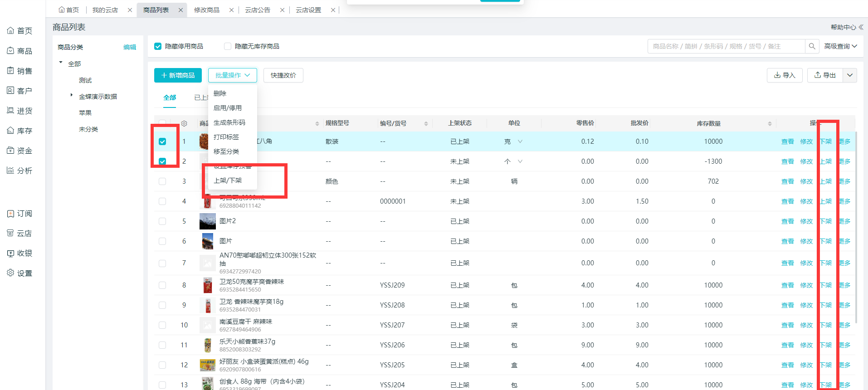The width and height of the screenshot is (868, 390).
Task: Expand 高级查询 options
Action: click(x=840, y=46)
